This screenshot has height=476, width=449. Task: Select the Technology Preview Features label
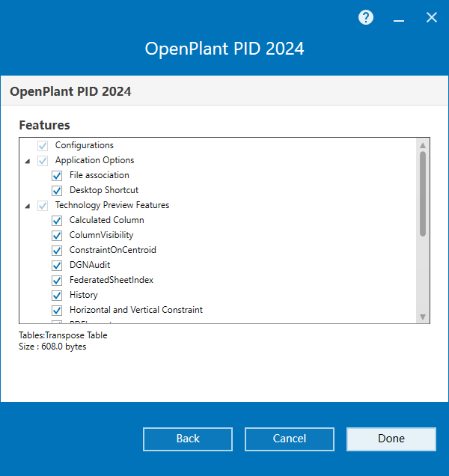pyautogui.click(x=112, y=205)
